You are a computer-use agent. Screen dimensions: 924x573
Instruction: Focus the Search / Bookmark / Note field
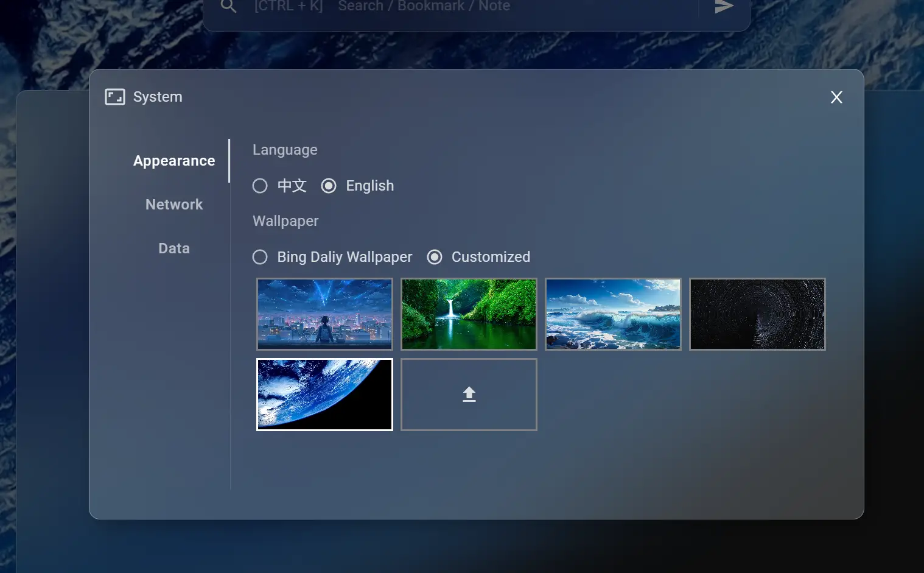tap(517, 7)
